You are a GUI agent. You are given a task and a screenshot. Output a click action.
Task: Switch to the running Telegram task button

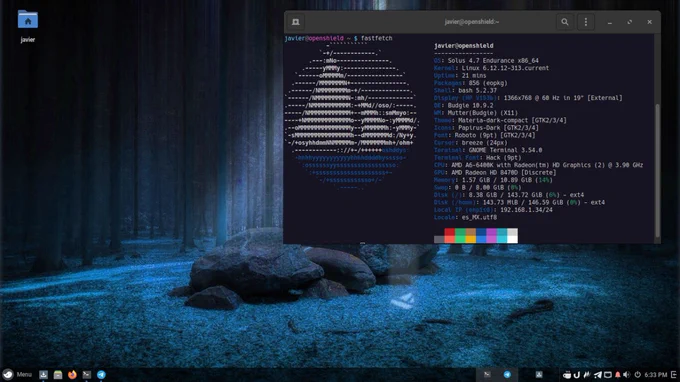pyautogui.click(x=507, y=375)
